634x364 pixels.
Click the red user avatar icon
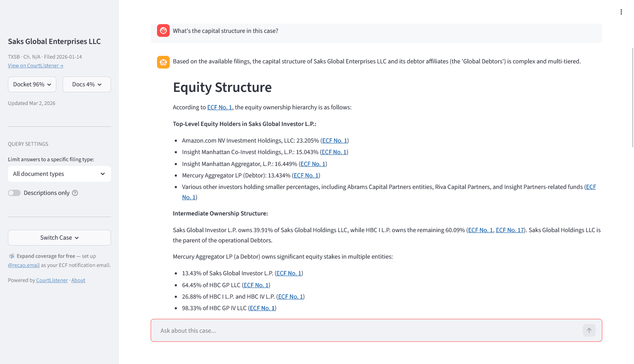(163, 30)
